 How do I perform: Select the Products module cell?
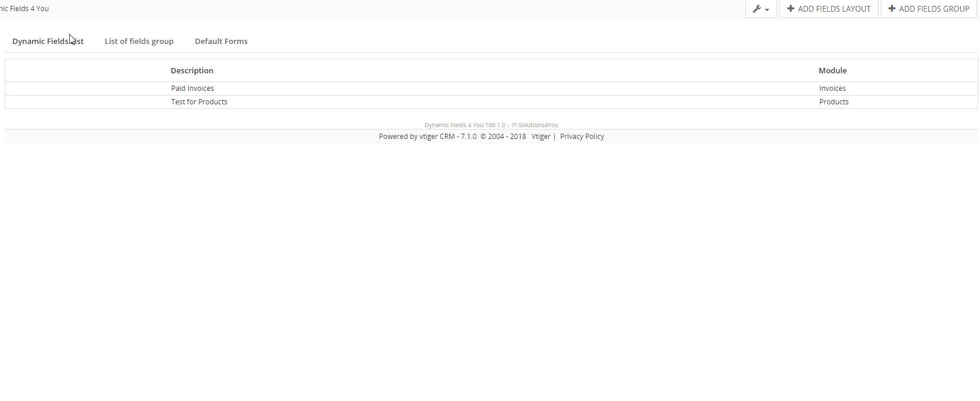pyautogui.click(x=833, y=102)
